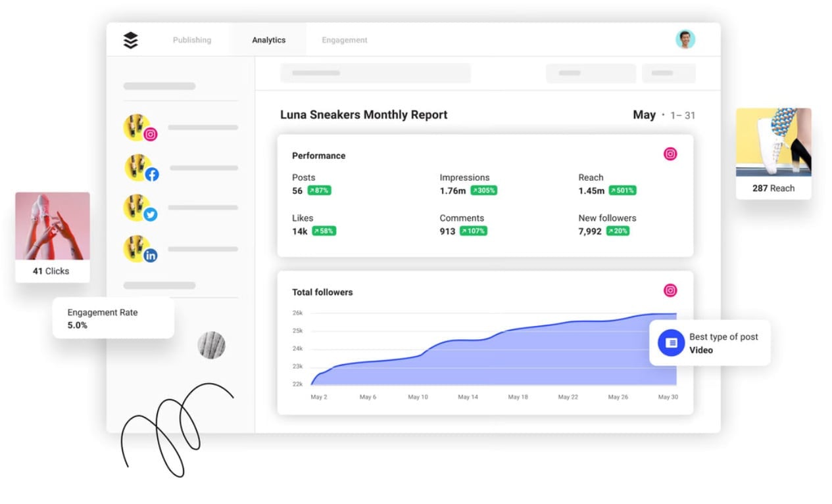Open the Publishing tab
The width and height of the screenshot is (832, 504).
(x=192, y=40)
